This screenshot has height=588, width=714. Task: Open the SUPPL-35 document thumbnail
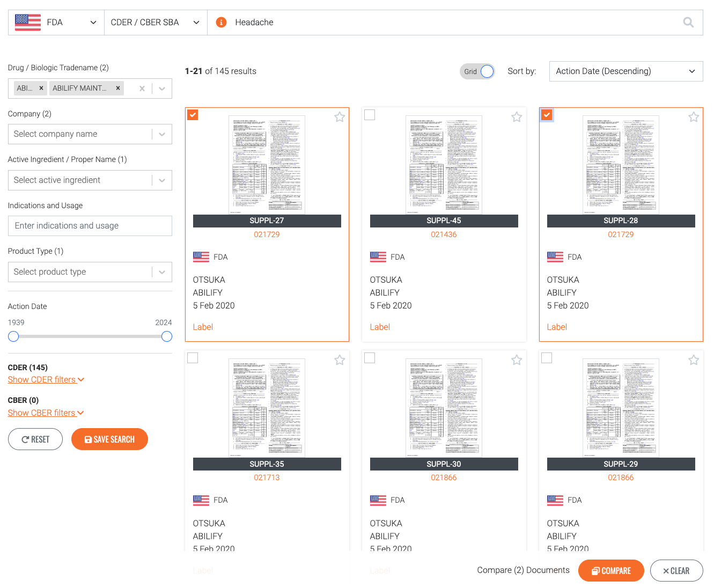267,408
